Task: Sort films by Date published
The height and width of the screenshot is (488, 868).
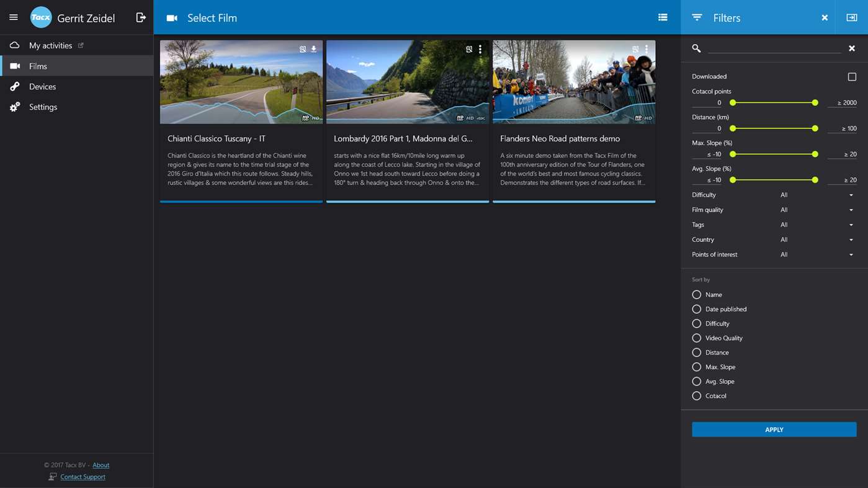Action: pyautogui.click(x=697, y=309)
